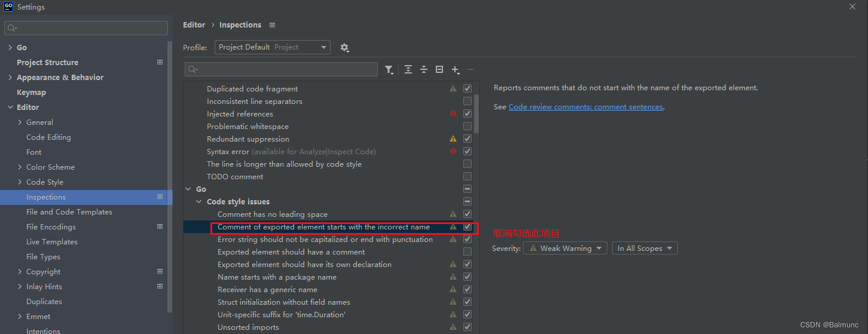Viewport: 868px width, 334px height.
Task: Select Code Editing settings page
Action: [x=48, y=137]
